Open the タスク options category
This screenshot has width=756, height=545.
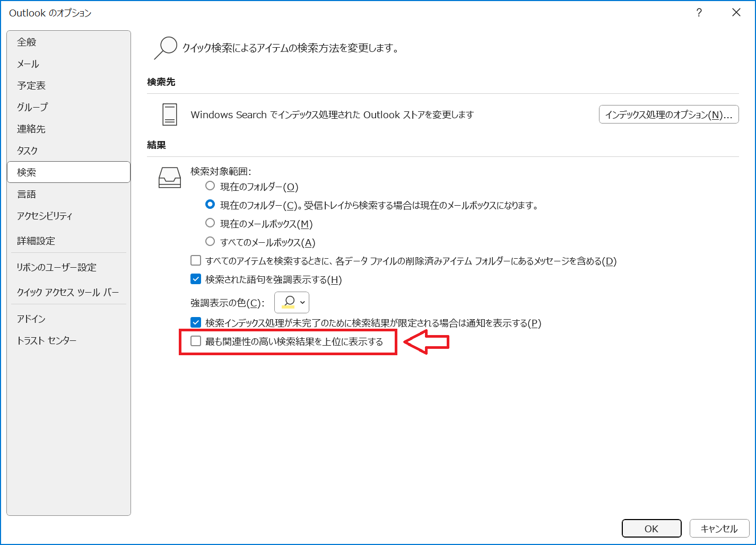68,151
